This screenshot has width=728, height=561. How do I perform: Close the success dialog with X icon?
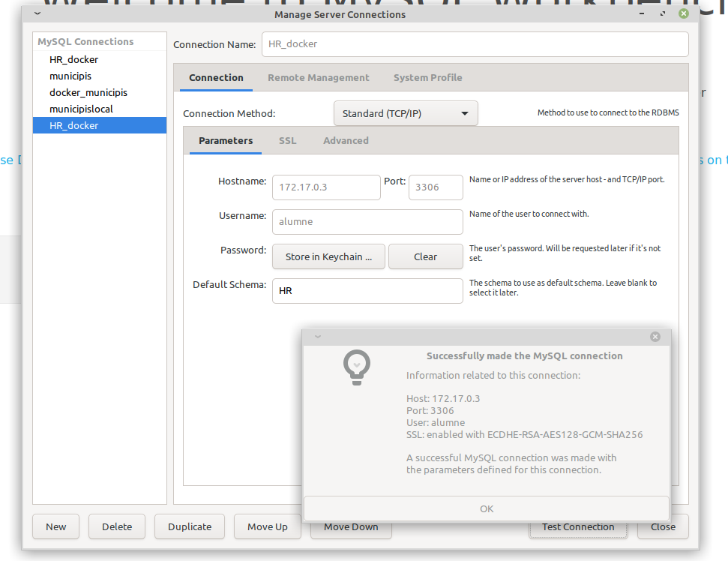point(655,337)
